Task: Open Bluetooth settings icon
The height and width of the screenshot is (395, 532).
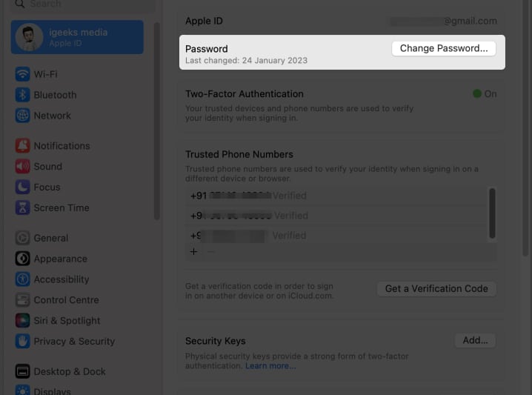Action: coord(22,95)
